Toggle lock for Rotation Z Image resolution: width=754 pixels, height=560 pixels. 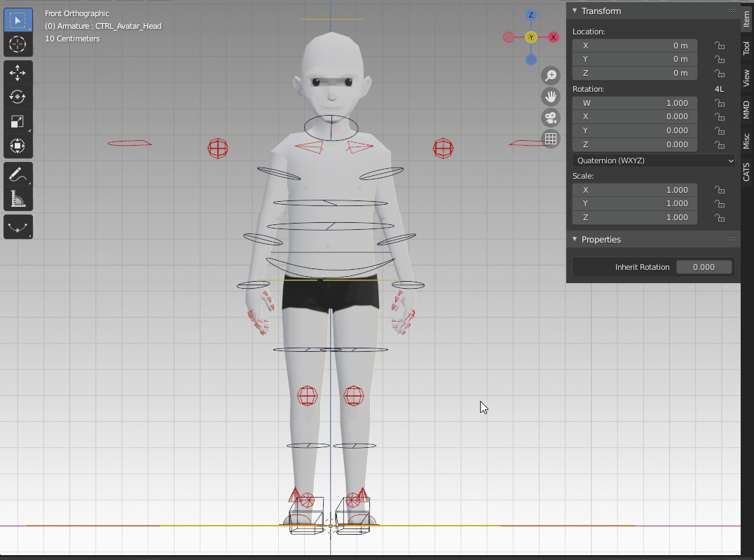[720, 144]
